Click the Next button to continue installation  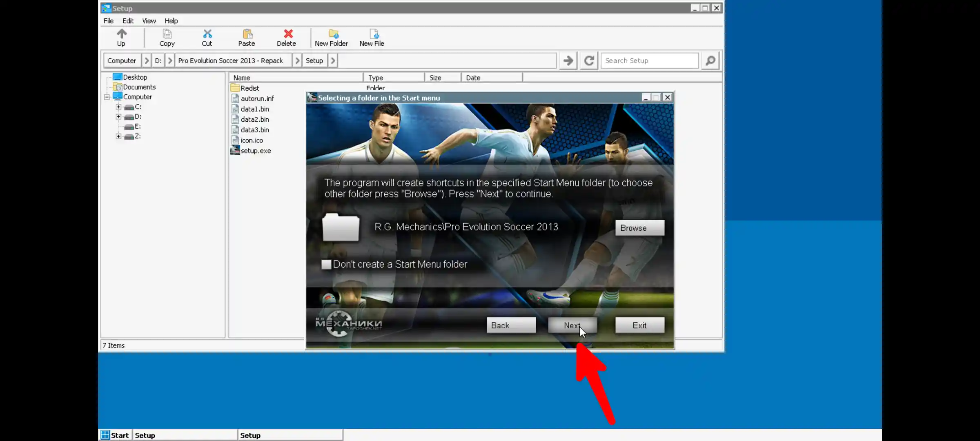pos(572,325)
